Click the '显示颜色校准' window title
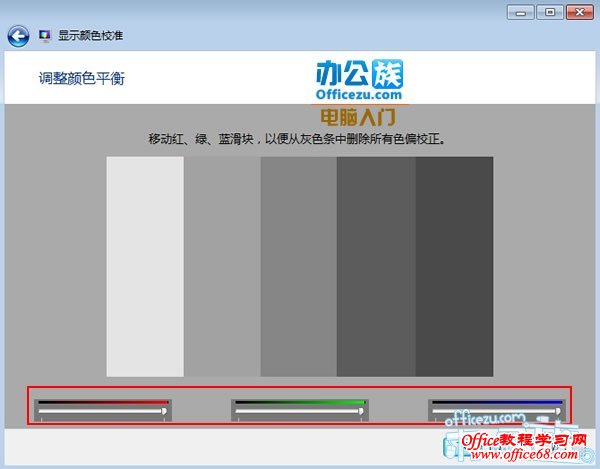 point(90,36)
